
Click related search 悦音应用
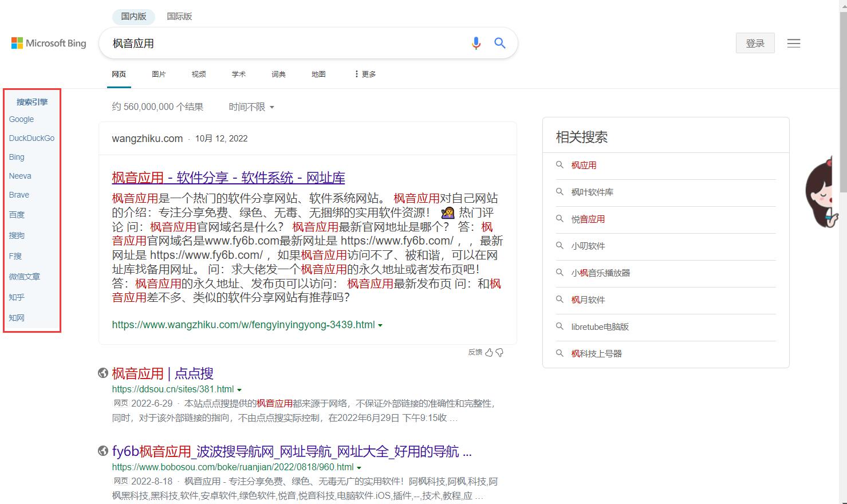[x=588, y=219]
